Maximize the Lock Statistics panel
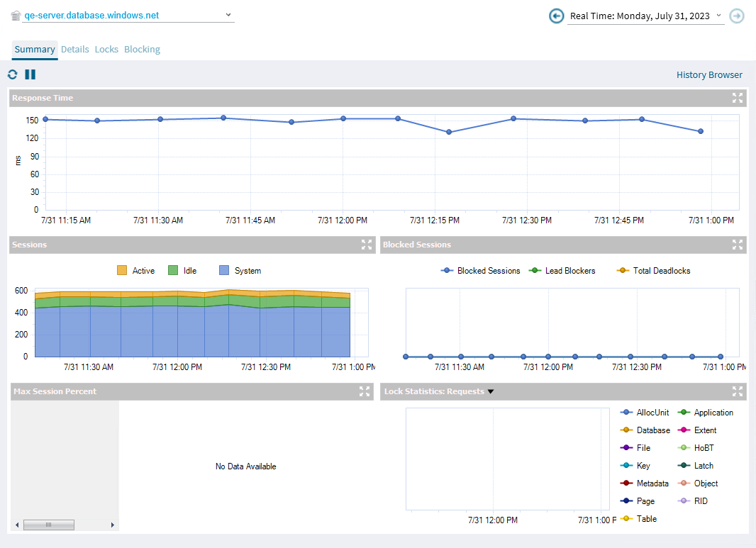The height and width of the screenshot is (548, 756). pos(738,391)
